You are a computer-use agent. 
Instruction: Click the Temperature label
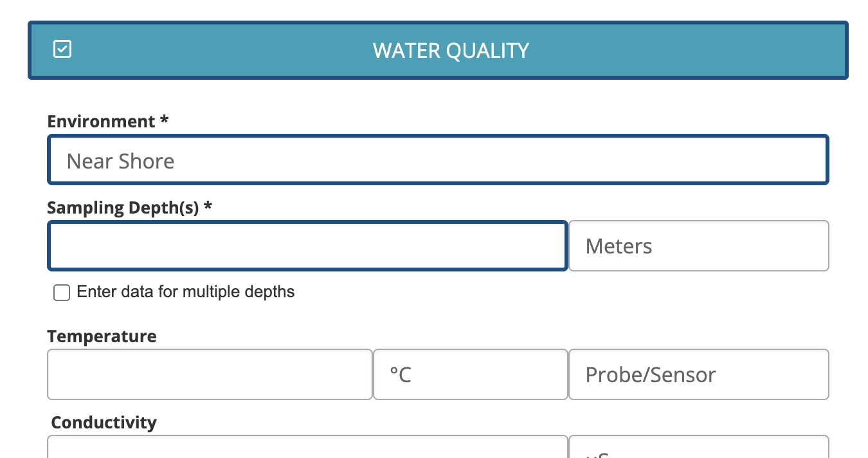pyautogui.click(x=101, y=336)
